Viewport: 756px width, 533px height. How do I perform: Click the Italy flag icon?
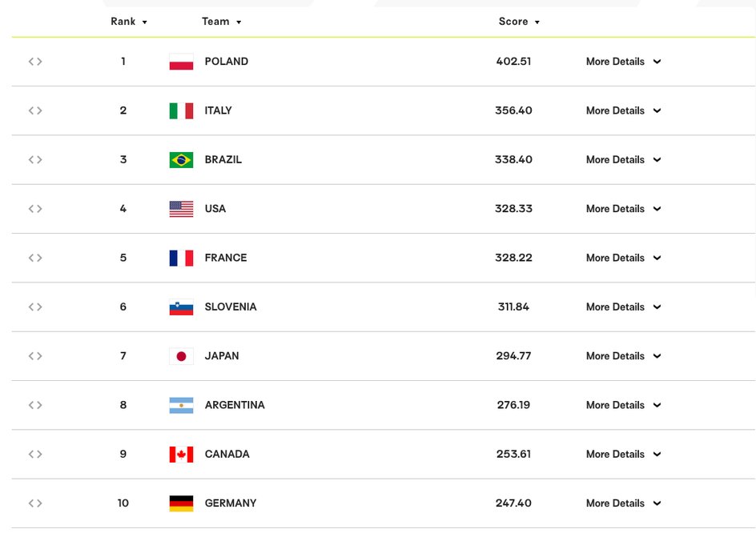coord(181,110)
